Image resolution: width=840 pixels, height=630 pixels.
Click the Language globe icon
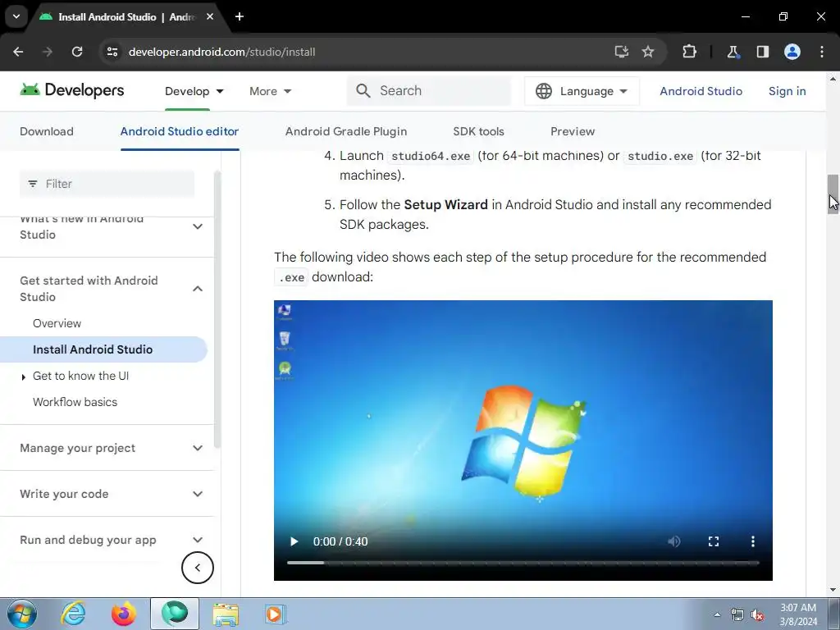(x=544, y=91)
